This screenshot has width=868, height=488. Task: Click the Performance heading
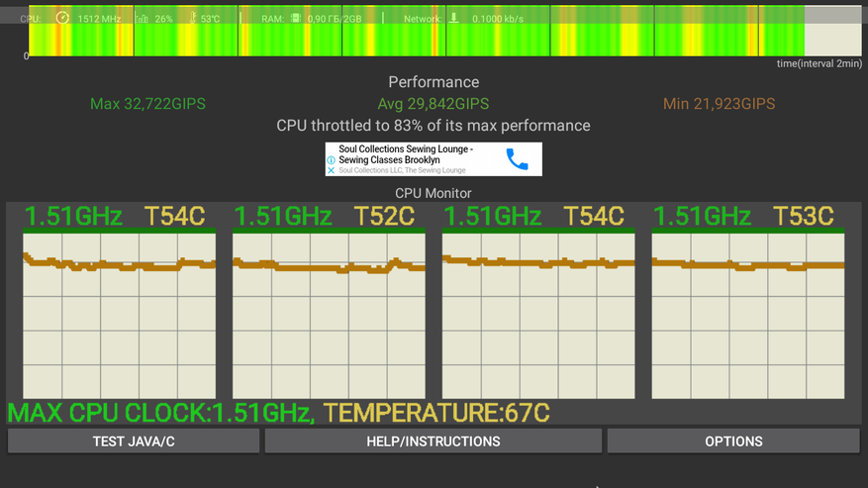pos(434,82)
